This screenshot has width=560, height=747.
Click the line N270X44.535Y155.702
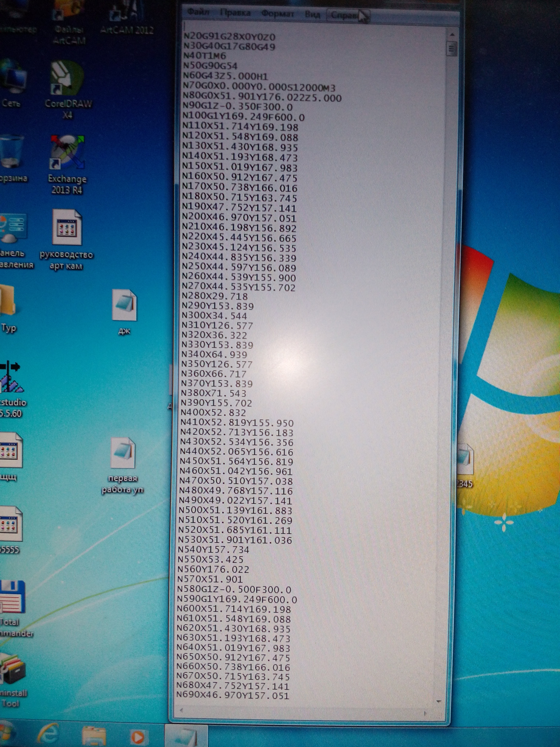(x=238, y=287)
